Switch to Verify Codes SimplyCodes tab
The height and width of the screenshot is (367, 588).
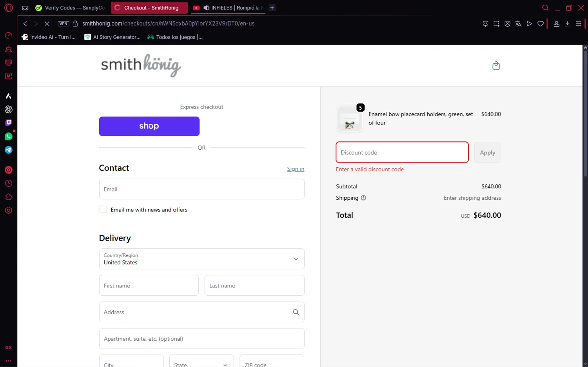[71, 8]
